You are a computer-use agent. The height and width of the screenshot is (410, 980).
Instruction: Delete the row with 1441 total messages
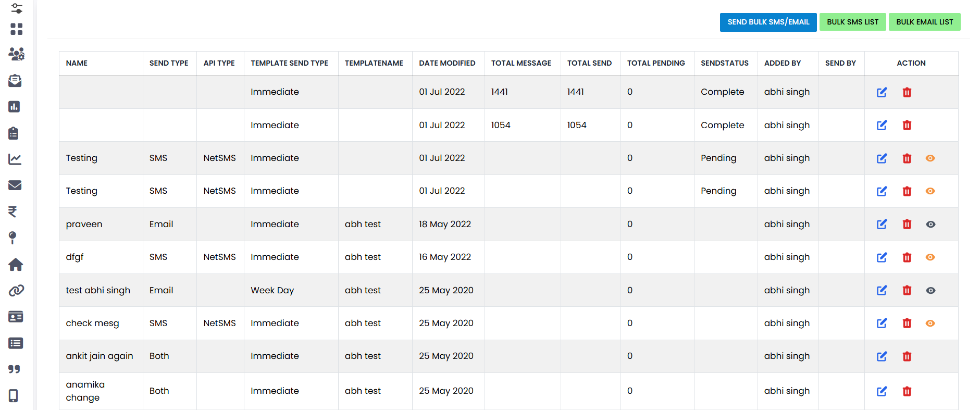907,92
